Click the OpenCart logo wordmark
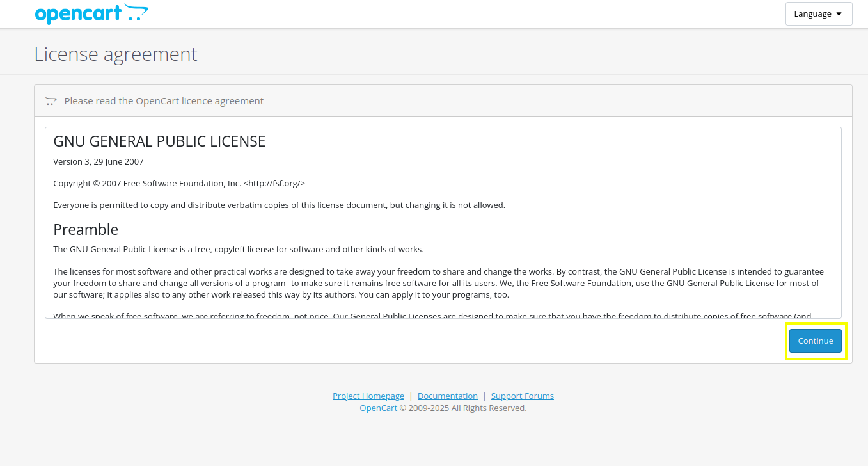Screen dimensions: 868x466 pyautogui.click(x=78, y=14)
